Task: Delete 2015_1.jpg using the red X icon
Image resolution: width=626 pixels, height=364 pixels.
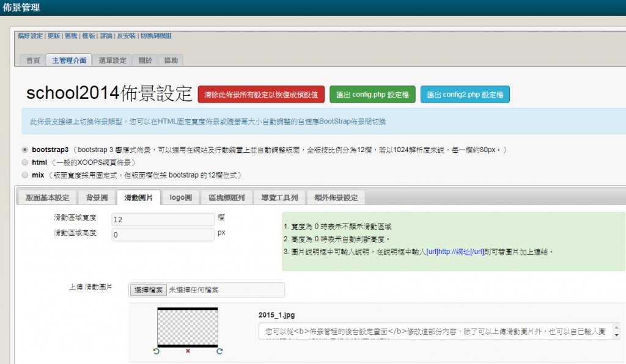Action: (188, 351)
